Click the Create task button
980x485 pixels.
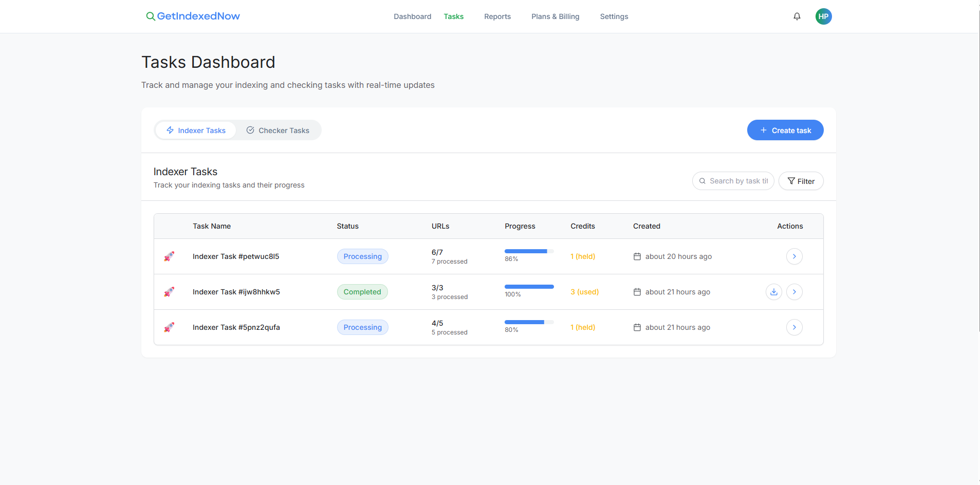785,130
